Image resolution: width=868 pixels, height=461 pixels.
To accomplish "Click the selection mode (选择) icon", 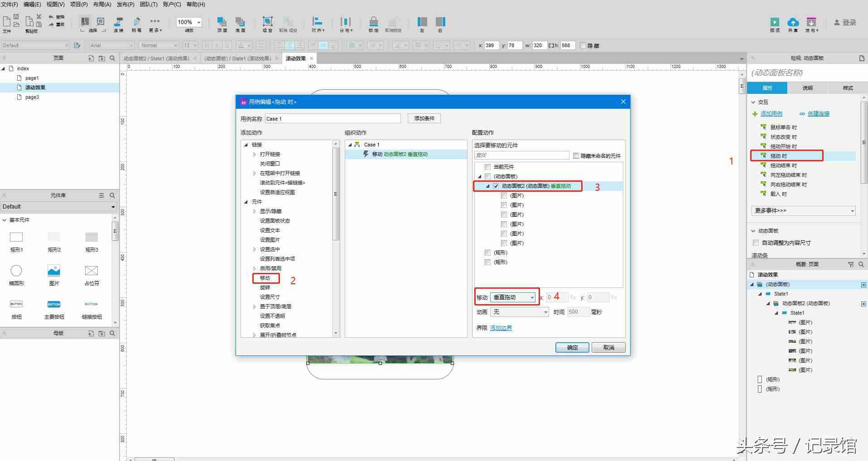I will tap(85, 22).
